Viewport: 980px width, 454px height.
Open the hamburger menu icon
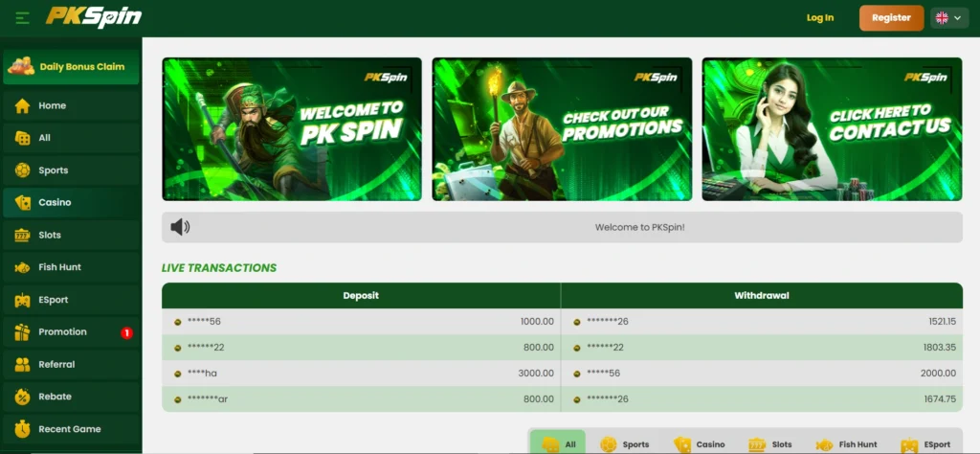(x=23, y=18)
